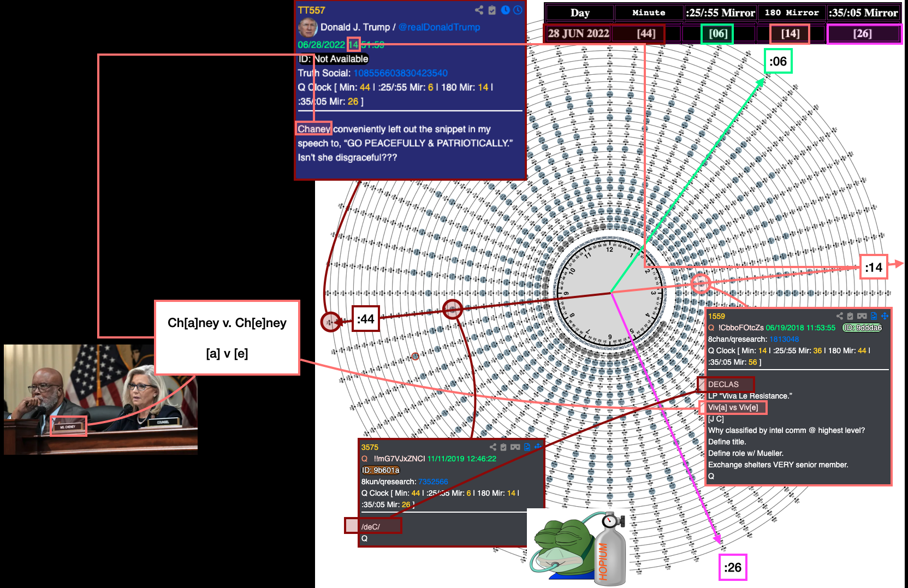The height and width of the screenshot is (588, 908).
Task: Open 8chan/qresearch link 1813048
Action: tap(784, 339)
